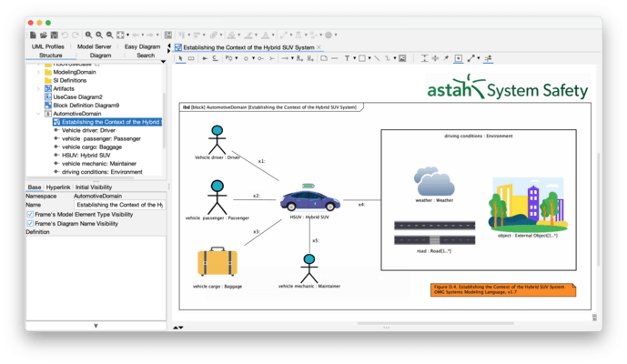This screenshot has height=364, width=627.
Task: Select Block Definition Diagram9 in the tree
Action: [86, 106]
